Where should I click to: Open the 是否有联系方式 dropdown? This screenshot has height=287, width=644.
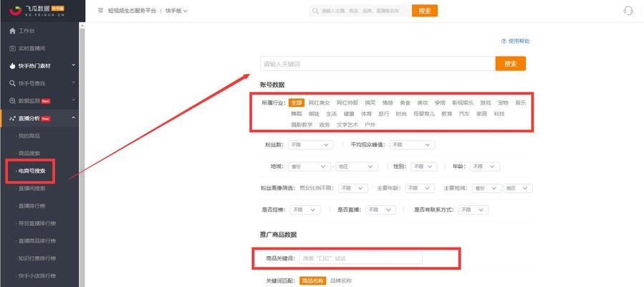pos(474,210)
